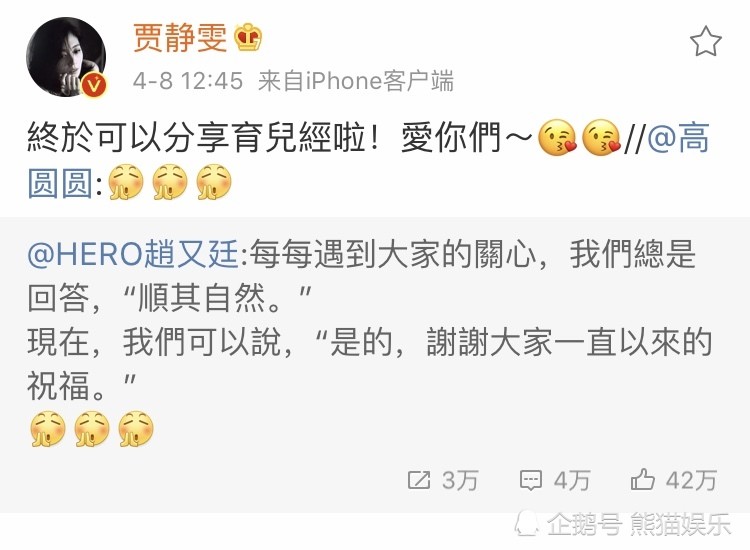Tap the 4-8 12:45 timestamp
This screenshot has height=550, width=750.
pyautogui.click(x=188, y=80)
